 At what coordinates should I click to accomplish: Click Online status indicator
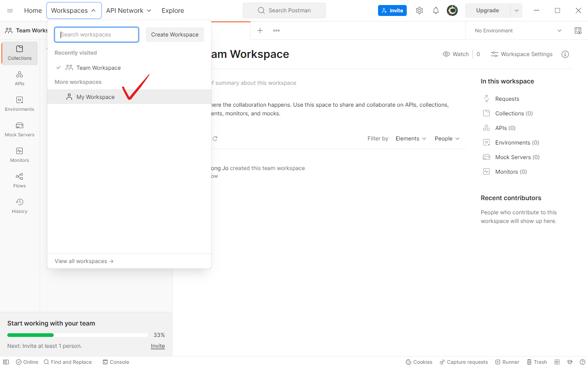tap(27, 362)
